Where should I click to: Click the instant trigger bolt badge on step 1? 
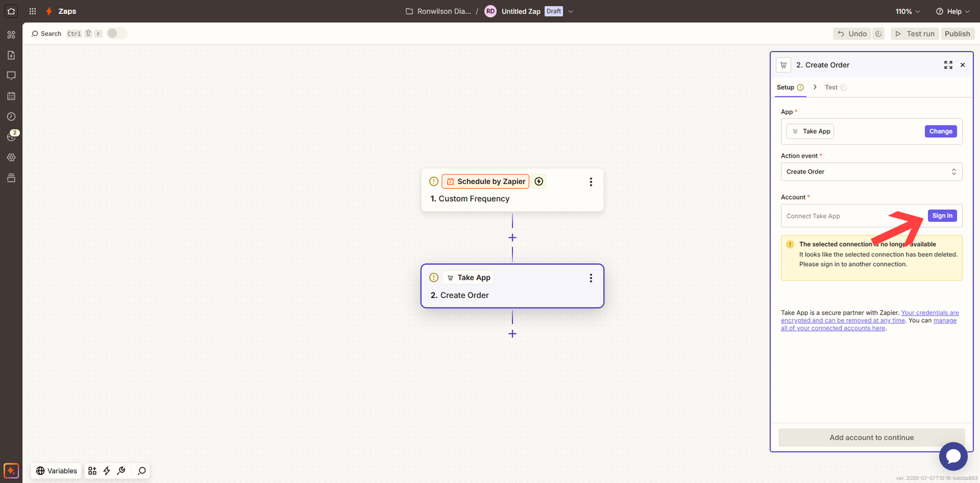pyautogui.click(x=539, y=181)
